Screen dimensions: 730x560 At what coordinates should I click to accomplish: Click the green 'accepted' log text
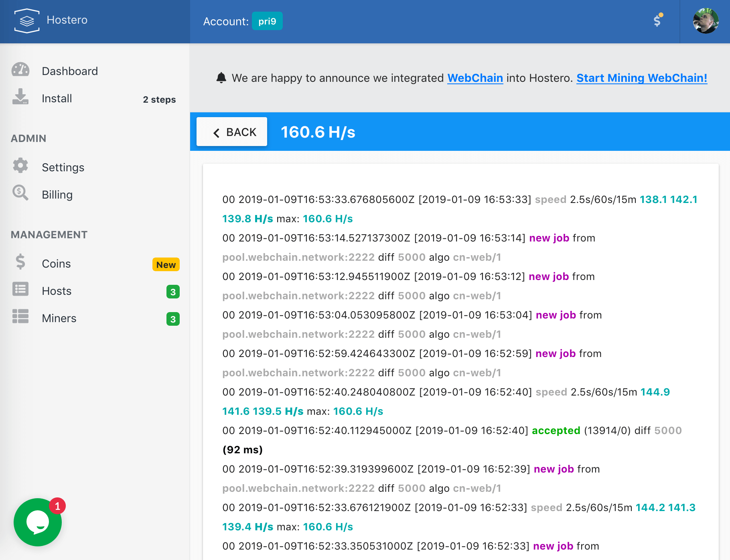pos(556,430)
